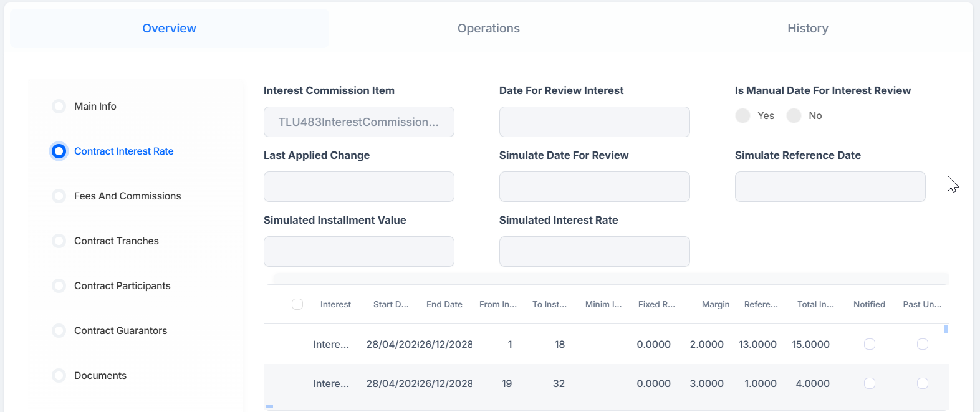This screenshot has height=412, width=980.
Task: Open the Documents section
Action: tap(100, 375)
